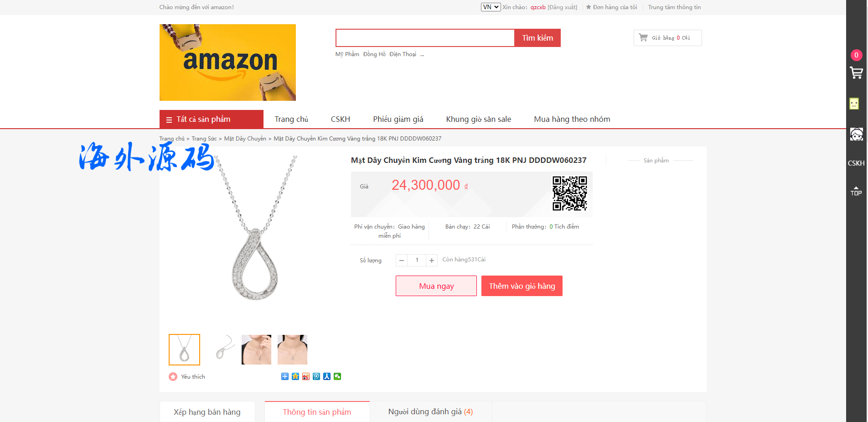Expand the Tất cả sản phẩm category menu
This screenshot has height=422, width=868.
point(212,119)
